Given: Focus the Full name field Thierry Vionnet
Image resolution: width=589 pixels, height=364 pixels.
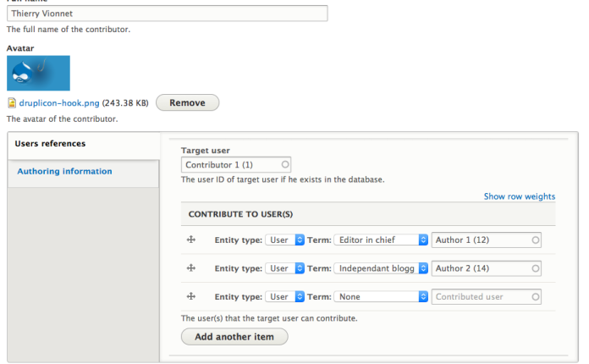Looking at the screenshot, I should [x=168, y=14].
